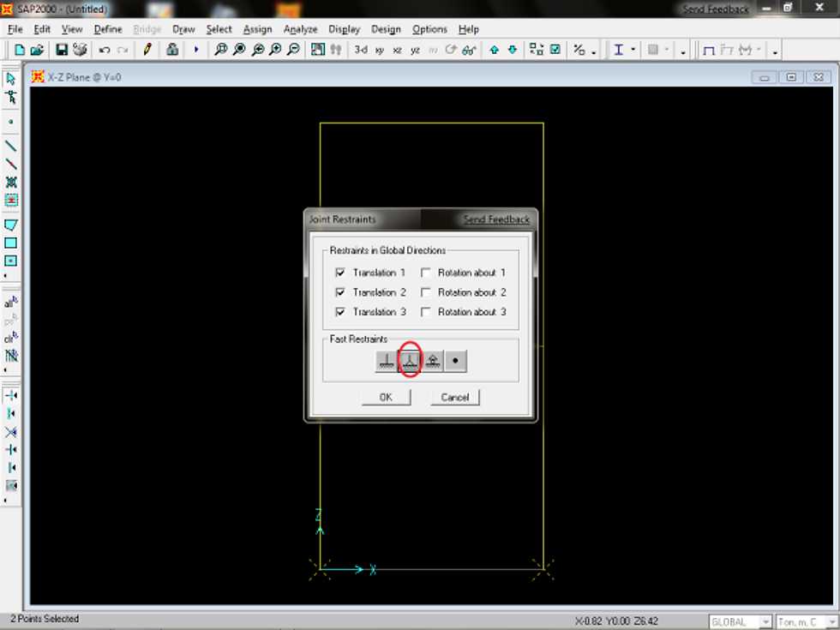
Task: Toggle Translation 1 checkbox
Action: click(x=340, y=273)
